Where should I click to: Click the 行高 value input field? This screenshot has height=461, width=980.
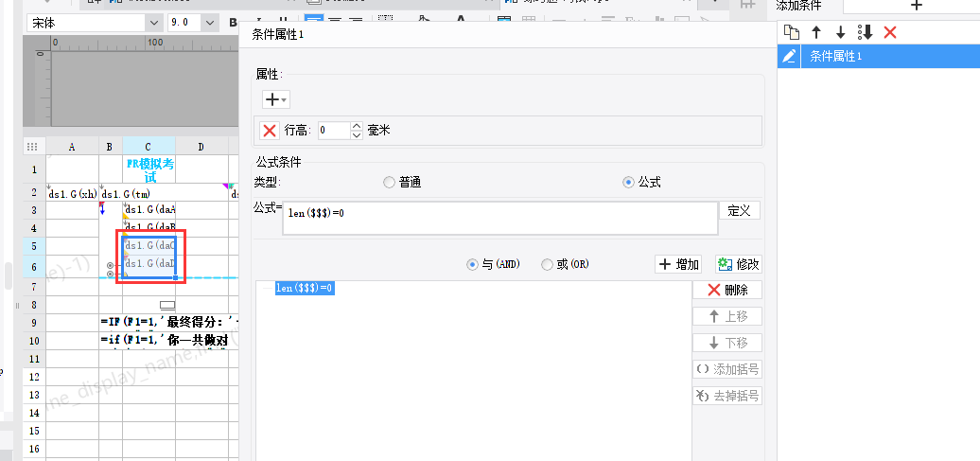(334, 130)
